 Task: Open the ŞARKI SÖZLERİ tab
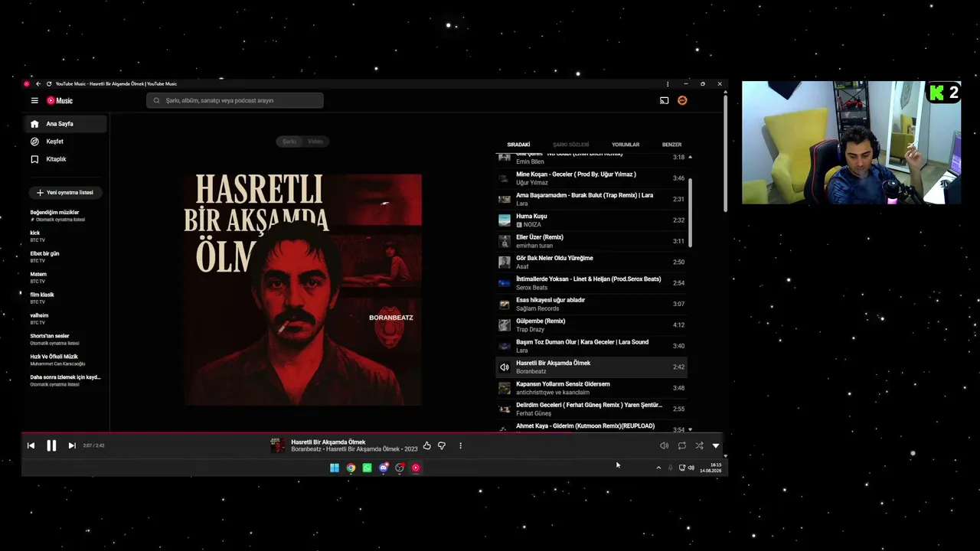click(571, 145)
